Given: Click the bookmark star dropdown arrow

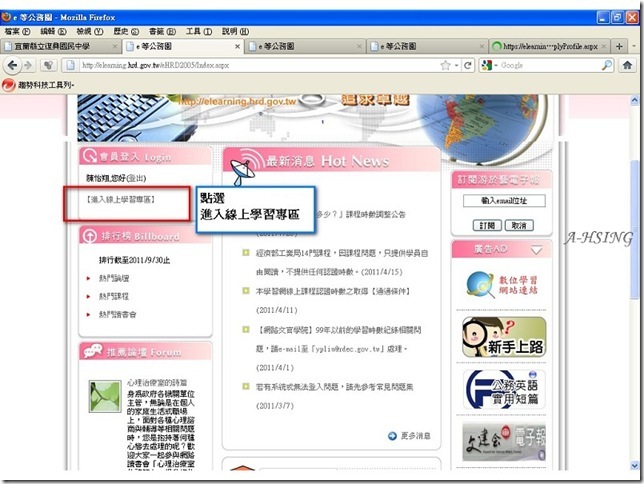Looking at the screenshot, I should click(457, 66).
